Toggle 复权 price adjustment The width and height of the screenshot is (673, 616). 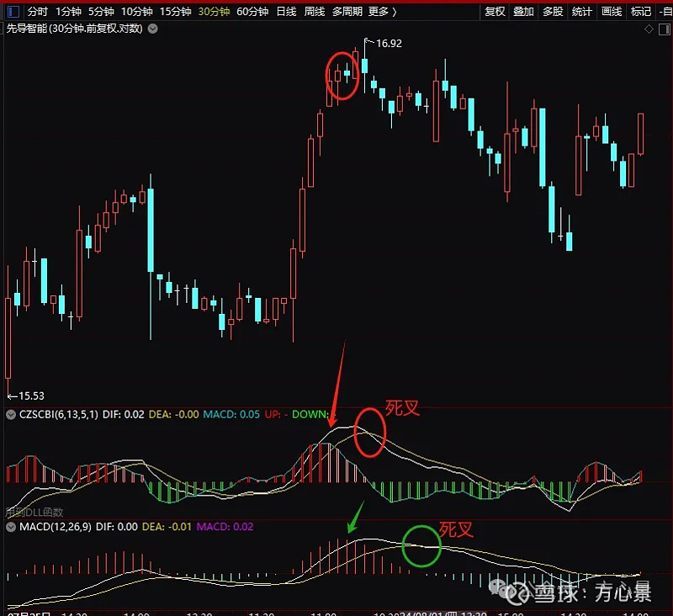tap(495, 12)
